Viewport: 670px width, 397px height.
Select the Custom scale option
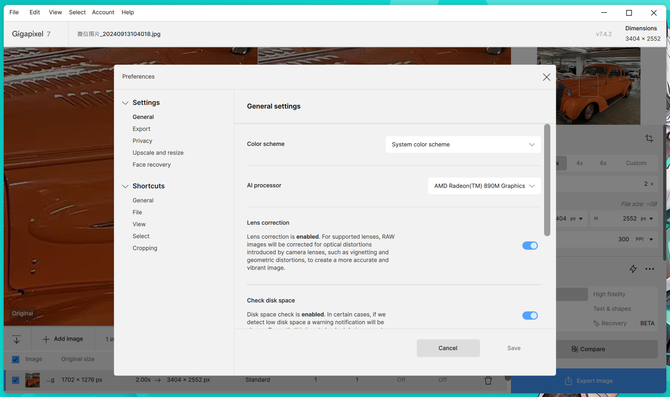click(636, 163)
